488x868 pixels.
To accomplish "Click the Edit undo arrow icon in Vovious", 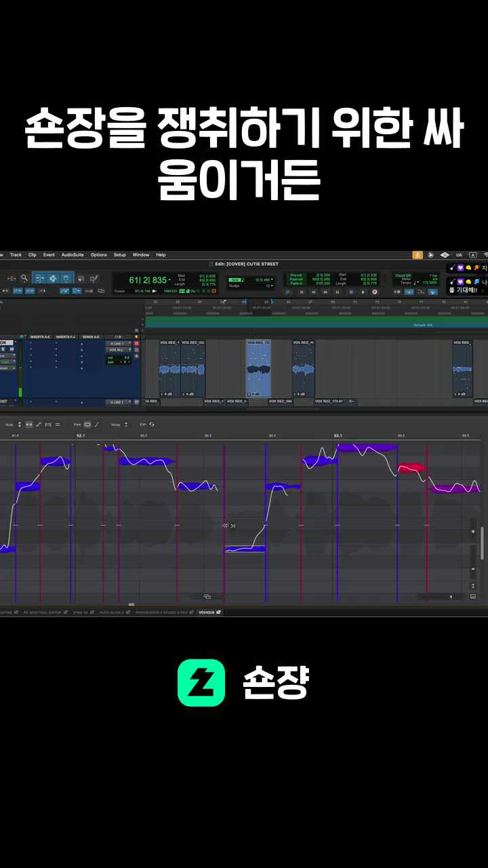I will pos(152,425).
